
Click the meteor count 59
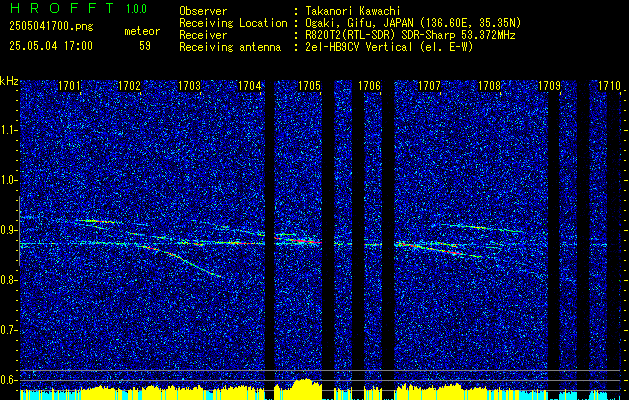coord(145,46)
